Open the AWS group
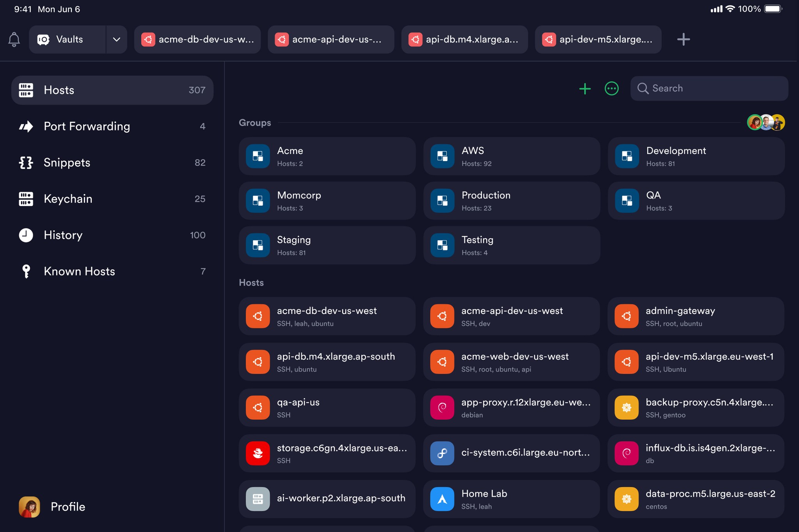 tap(511, 156)
